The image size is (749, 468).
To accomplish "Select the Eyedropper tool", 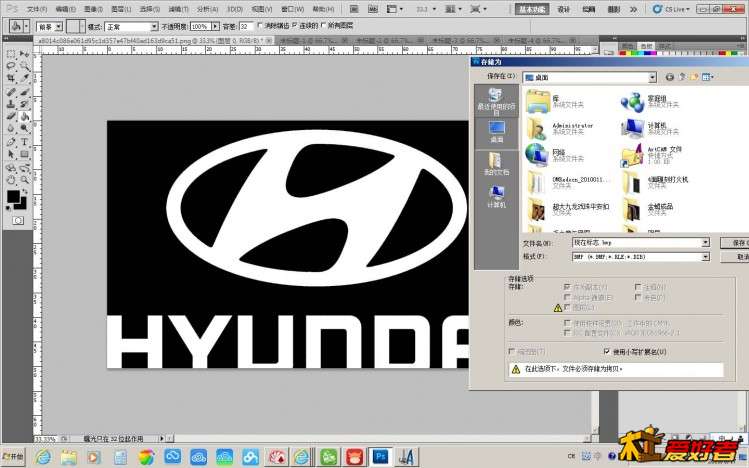I will point(24,78).
